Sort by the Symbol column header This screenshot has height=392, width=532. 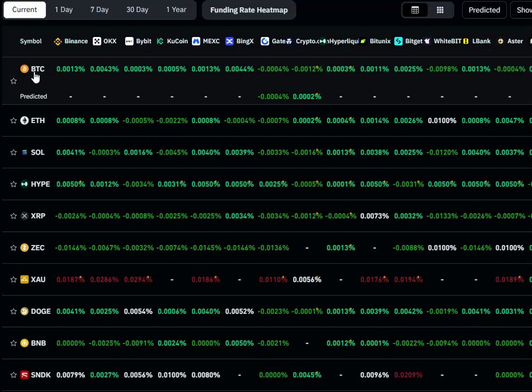tap(31, 41)
